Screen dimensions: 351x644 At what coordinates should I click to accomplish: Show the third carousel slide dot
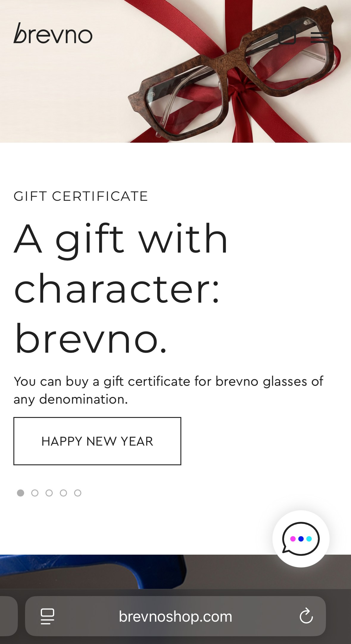click(49, 493)
